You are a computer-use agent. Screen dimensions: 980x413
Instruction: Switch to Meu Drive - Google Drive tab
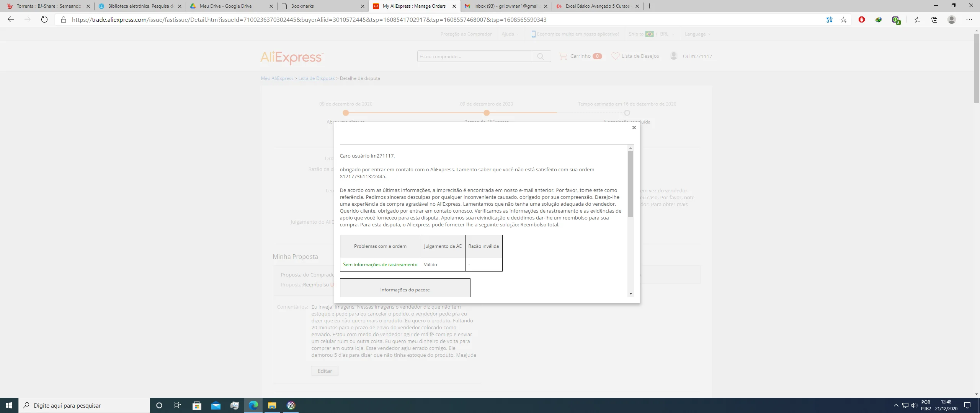tap(226, 6)
